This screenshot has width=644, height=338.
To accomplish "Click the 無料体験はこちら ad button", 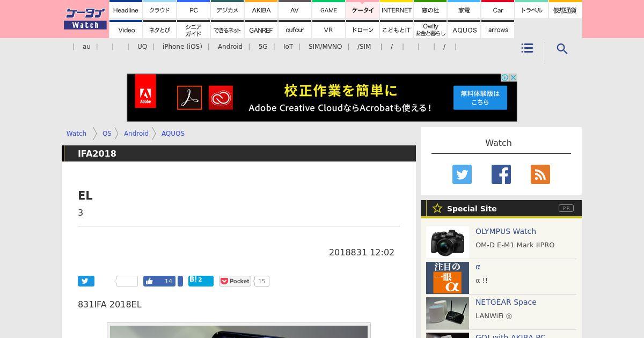I will tap(480, 98).
